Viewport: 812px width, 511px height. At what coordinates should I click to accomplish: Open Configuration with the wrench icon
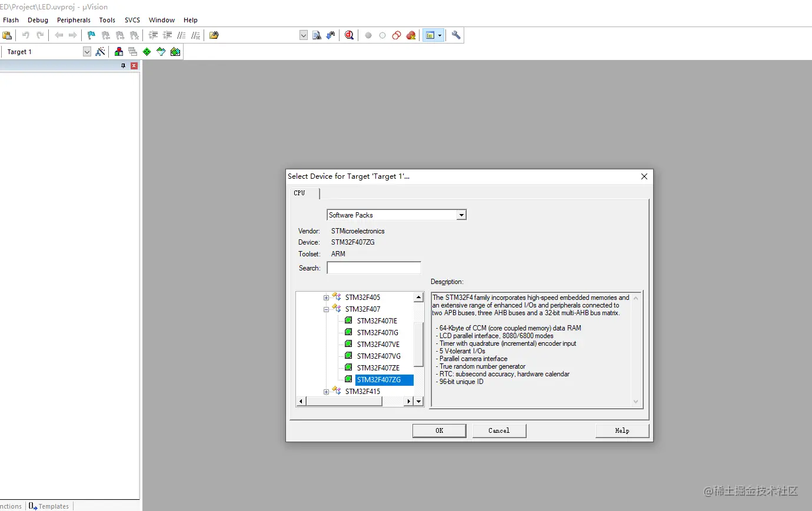coord(456,35)
